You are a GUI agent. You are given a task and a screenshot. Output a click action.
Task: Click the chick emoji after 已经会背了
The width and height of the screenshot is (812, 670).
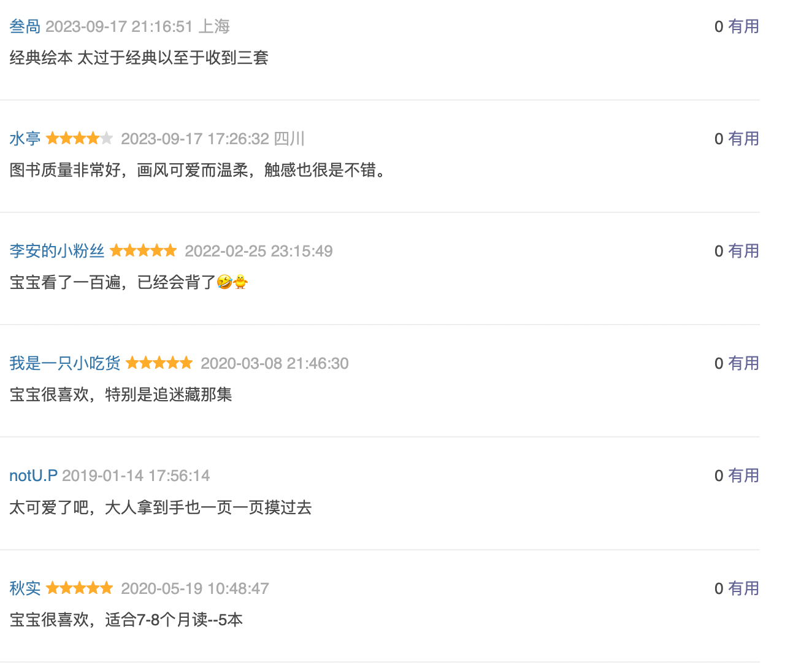[x=240, y=282]
